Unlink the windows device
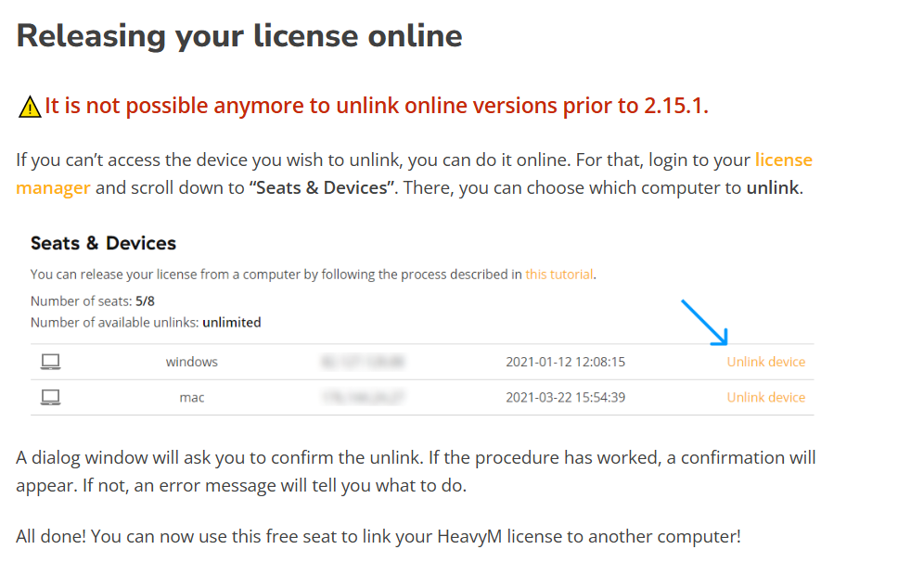The width and height of the screenshot is (898, 588). click(765, 362)
